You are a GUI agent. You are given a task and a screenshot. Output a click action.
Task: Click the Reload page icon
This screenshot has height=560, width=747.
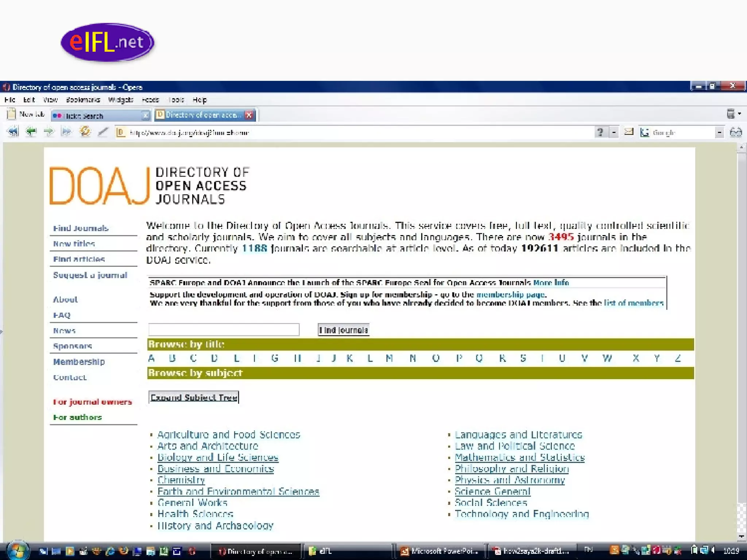[85, 132]
